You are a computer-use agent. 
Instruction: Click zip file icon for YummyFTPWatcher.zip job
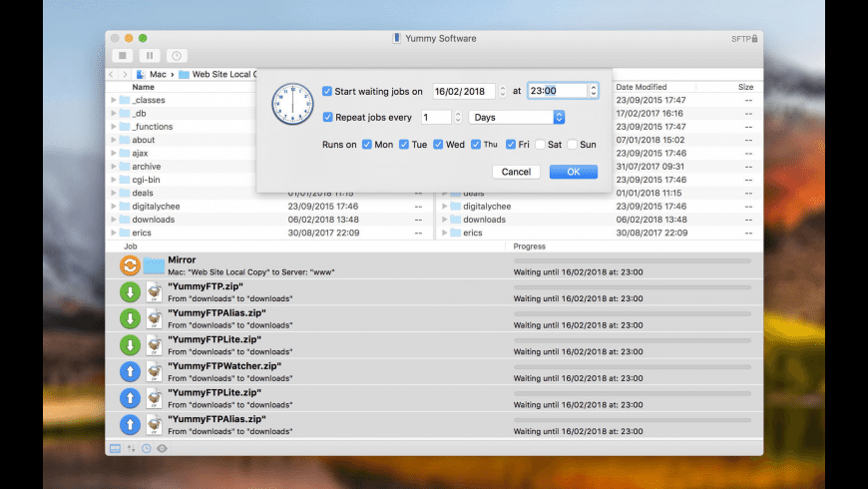pyautogui.click(x=154, y=371)
